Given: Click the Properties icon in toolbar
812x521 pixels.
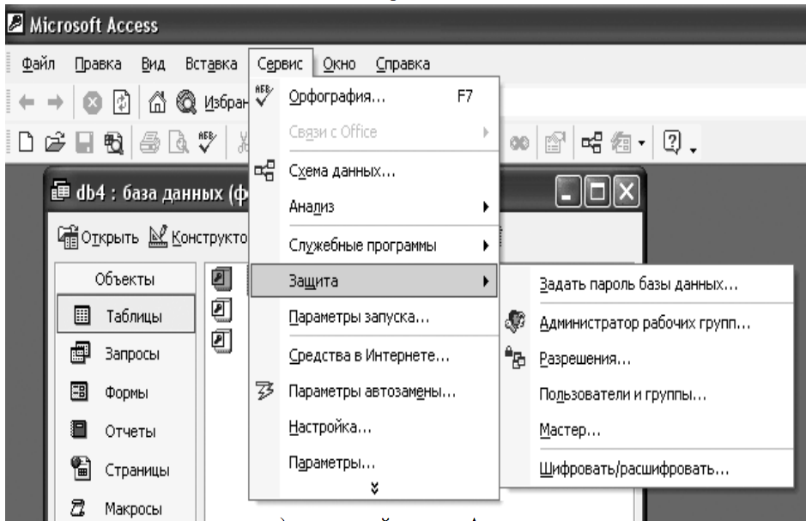Looking at the screenshot, I should 554,142.
